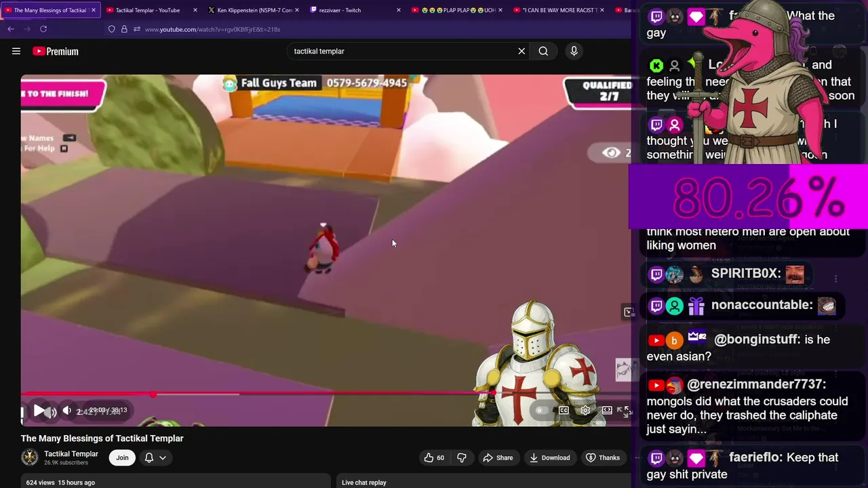Image resolution: width=868 pixels, height=488 pixels.
Task: Switch to theater mode
Action: tap(607, 410)
